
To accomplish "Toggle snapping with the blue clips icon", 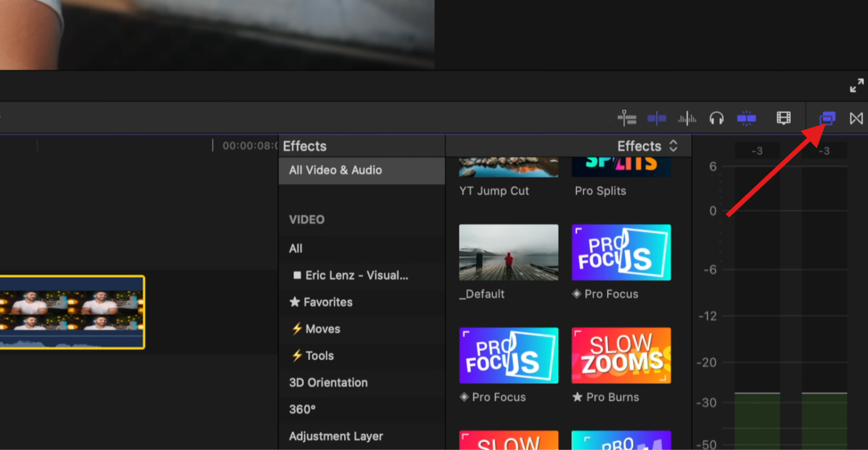I will [x=746, y=119].
